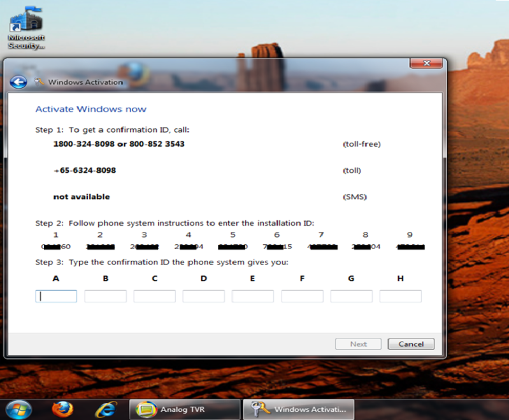
Task: Select the Windows Activation taskbar button
Action: pos(299,409)
